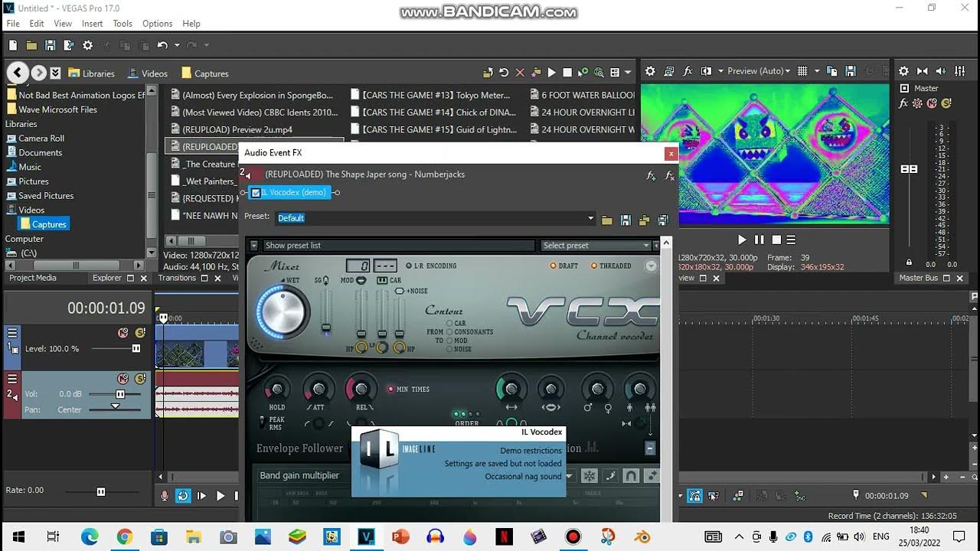The height and width of the screenshot is (551, 980).
Task: Remove selected plug-in fx icon
Action: (x=670, y=175)
